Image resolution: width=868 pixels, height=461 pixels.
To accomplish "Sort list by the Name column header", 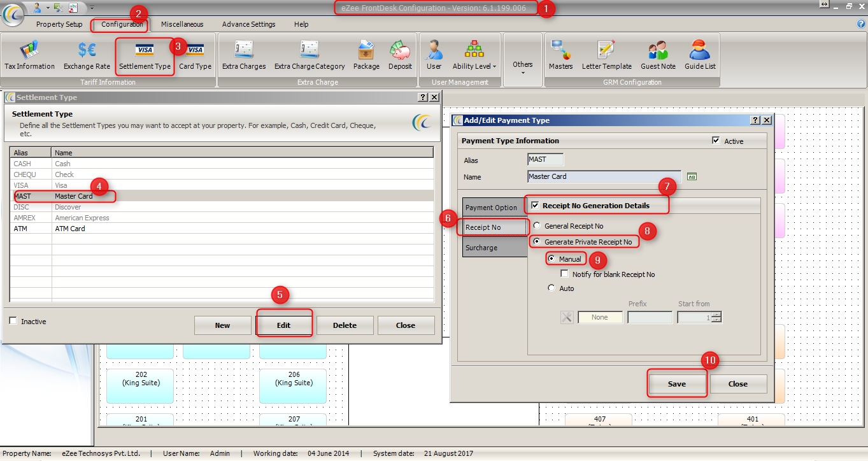I will click(243, 153).
